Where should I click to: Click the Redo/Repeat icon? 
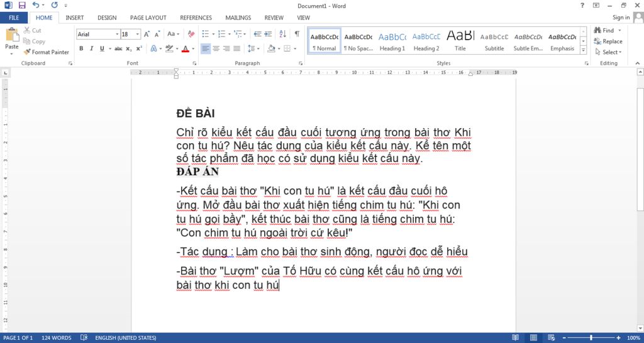(x=55, y=6)
